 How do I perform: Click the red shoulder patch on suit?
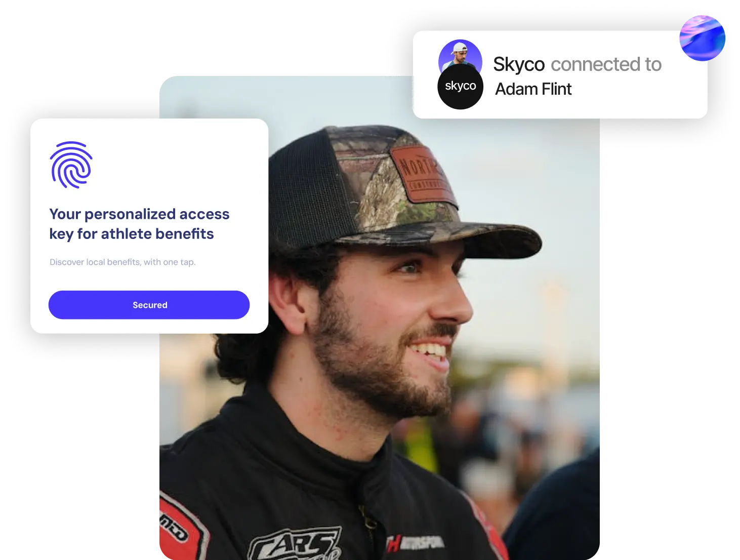pos(183,527)
